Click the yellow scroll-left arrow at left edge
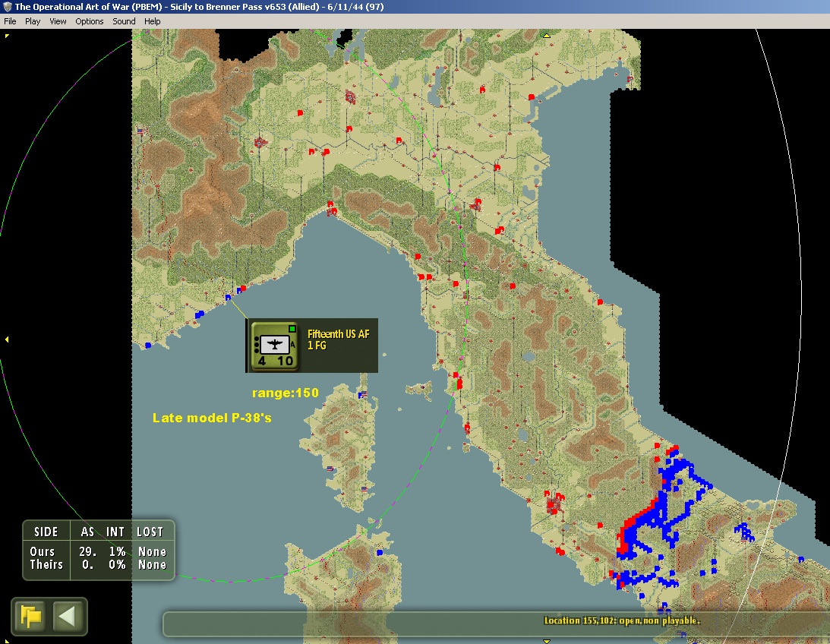Viewport: 830px width, 644px height. 7,339
